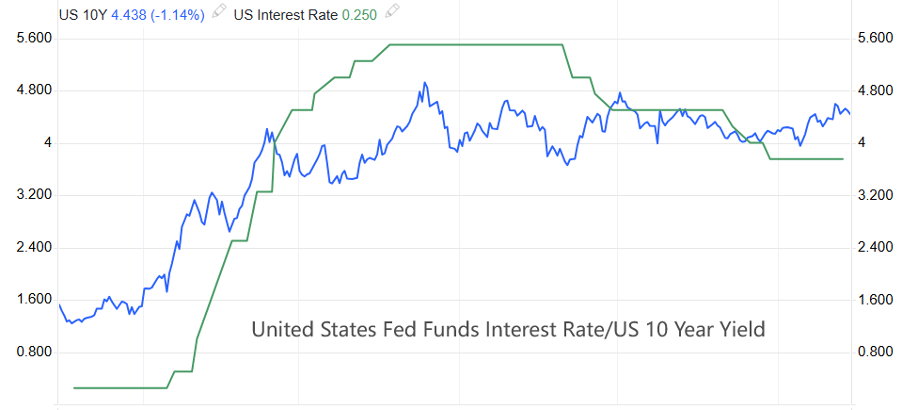This screenshot has width=902, height=410.
Task: Click the green line's flat top plateau
Action: 476,44
